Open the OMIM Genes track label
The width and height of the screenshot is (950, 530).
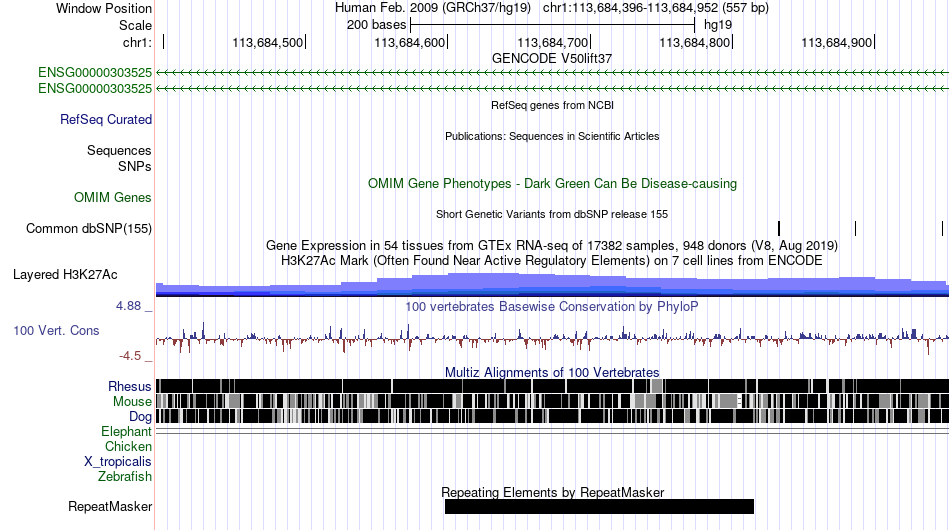113,197
